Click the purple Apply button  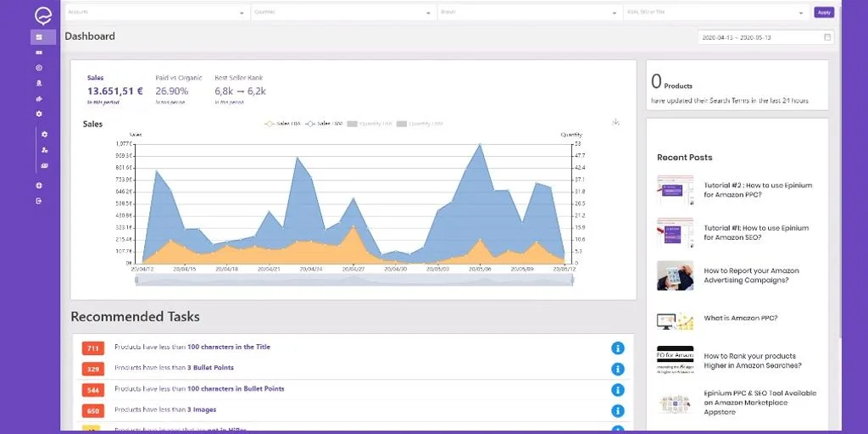(824, 12)
